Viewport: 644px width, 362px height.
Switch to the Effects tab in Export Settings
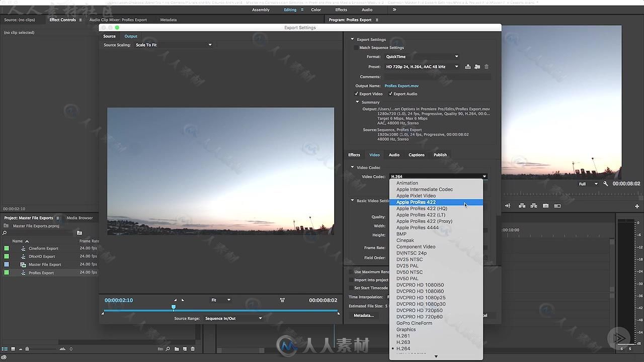354,155
